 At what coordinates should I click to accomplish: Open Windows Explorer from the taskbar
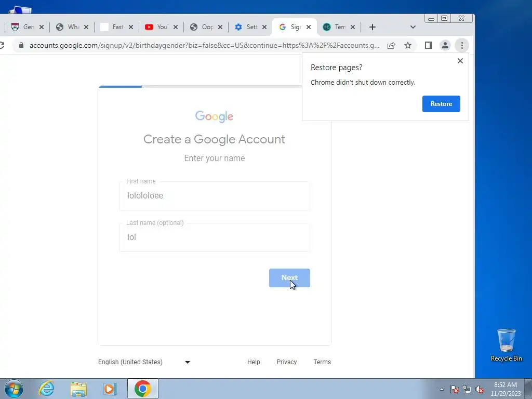78,389
